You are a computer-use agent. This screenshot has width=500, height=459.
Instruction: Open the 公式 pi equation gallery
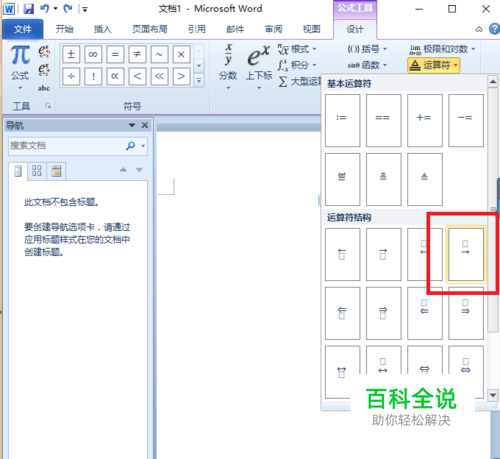point(20,67)
